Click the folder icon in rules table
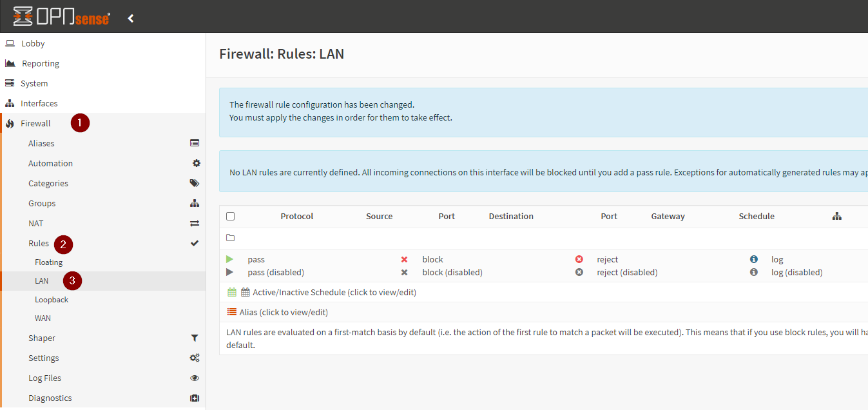Image resolution: width=868 pixels, height=410 pixels. (x=231, y=238)
